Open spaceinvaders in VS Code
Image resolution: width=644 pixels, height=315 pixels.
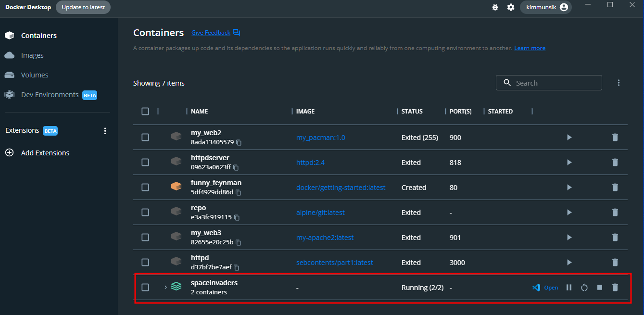pyautogui.click(x=545, y=288)
